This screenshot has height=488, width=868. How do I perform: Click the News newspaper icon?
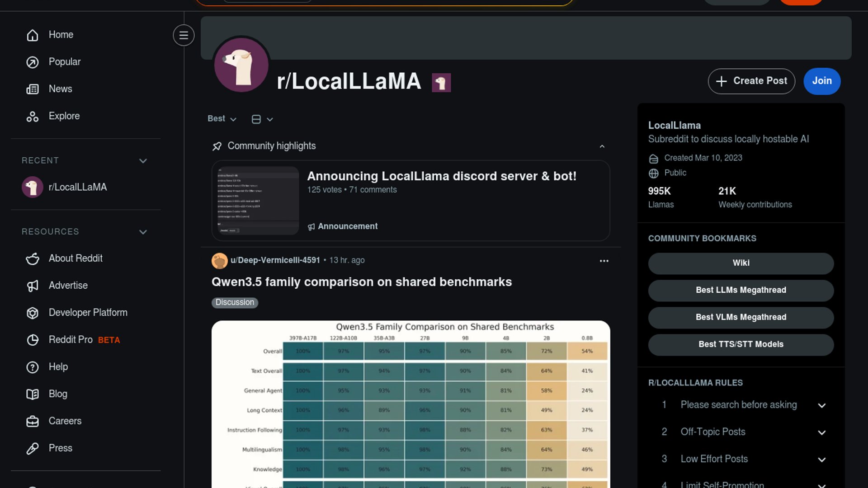coord(33,89)
